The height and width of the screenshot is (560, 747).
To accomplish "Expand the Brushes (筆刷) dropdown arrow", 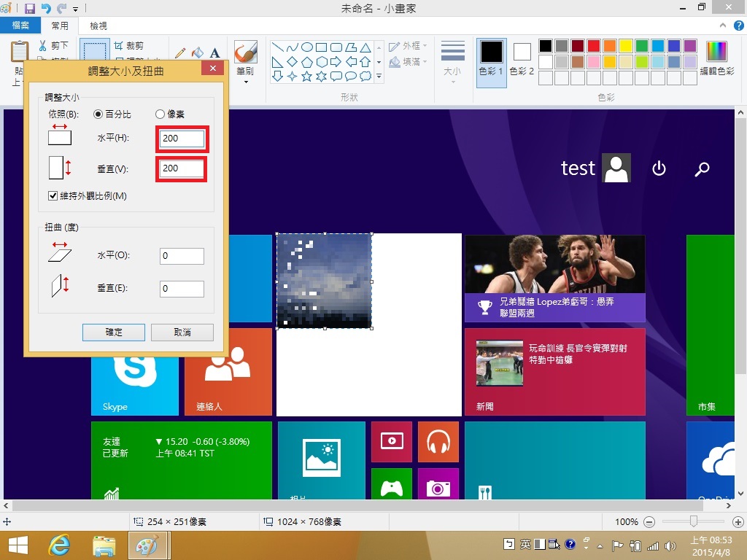I will [x=246, y=82].
